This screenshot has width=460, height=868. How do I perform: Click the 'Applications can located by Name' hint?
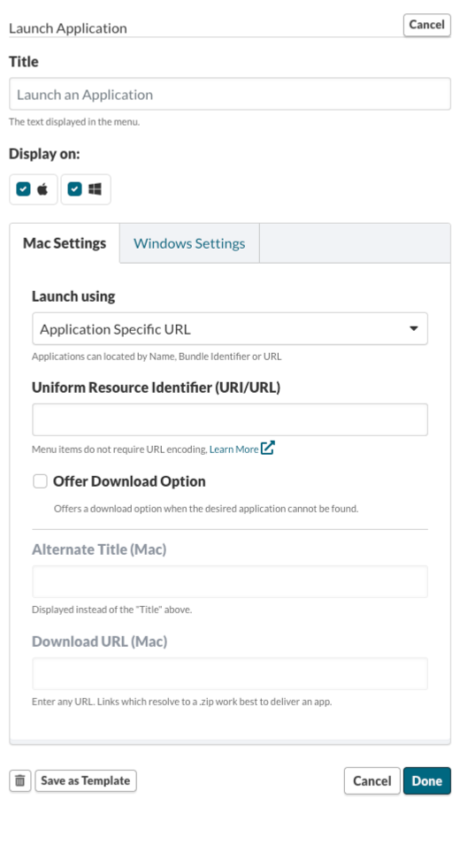pos(157,357)
